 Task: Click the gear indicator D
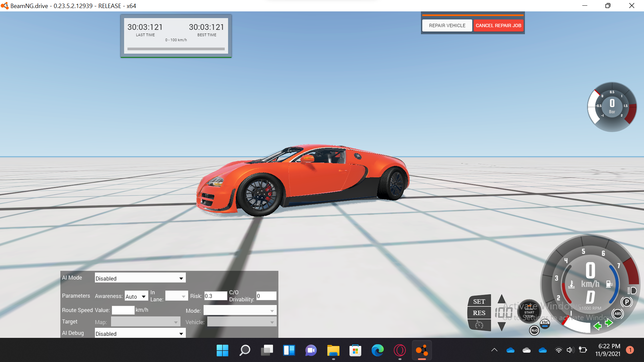tap(590, 297)
